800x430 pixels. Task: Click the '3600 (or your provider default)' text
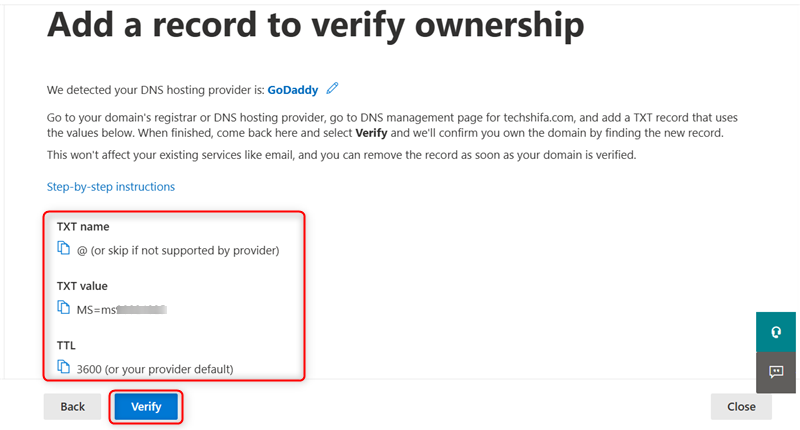pos(155,369)
